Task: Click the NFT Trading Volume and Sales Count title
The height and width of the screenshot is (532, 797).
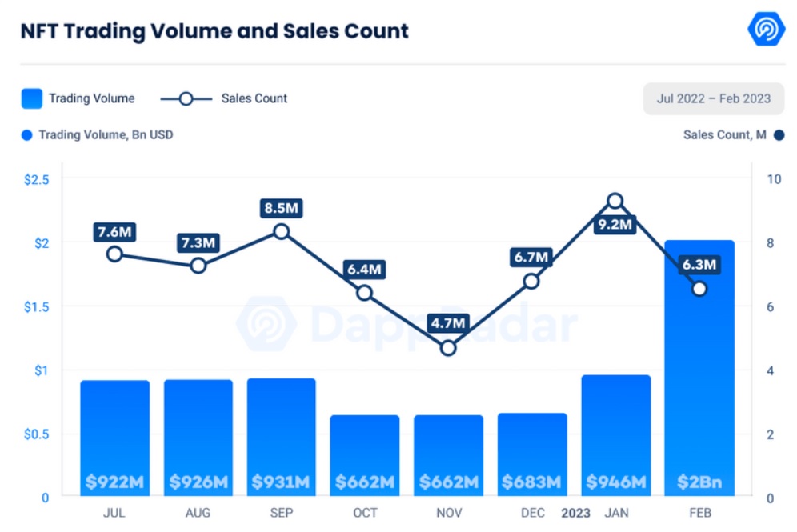Action: click(x=214, y=31)
